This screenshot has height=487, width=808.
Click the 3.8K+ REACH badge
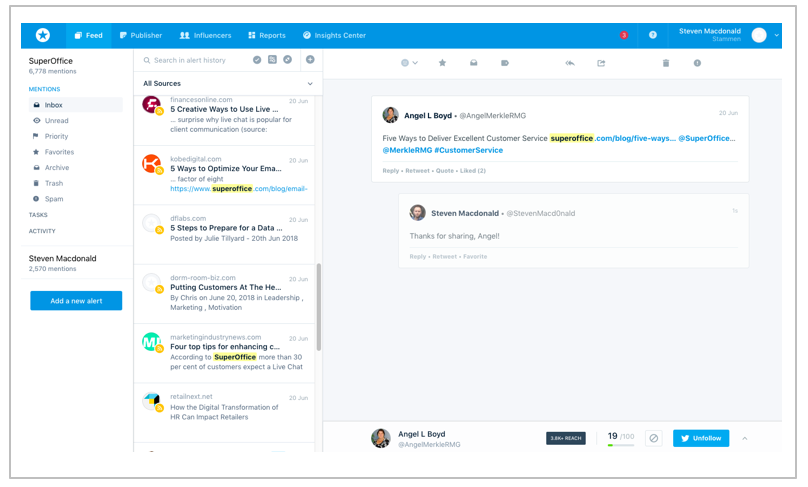click(566, 438)
